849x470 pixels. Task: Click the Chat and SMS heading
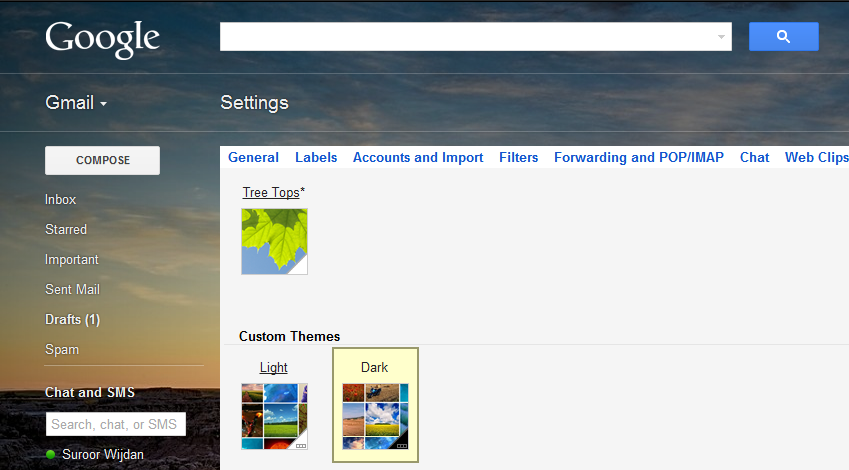pos(90,392)
